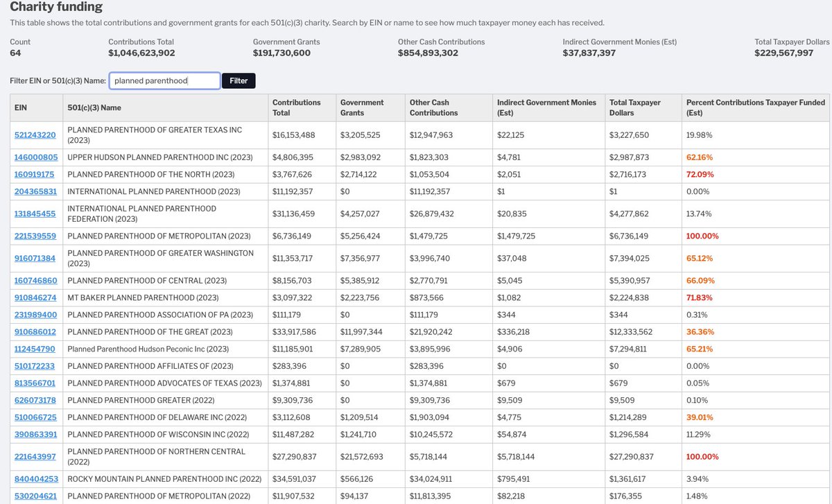
Task: Select PLANNED PARENTHOOD OF THE NORTH name
Action: point(150,175)
